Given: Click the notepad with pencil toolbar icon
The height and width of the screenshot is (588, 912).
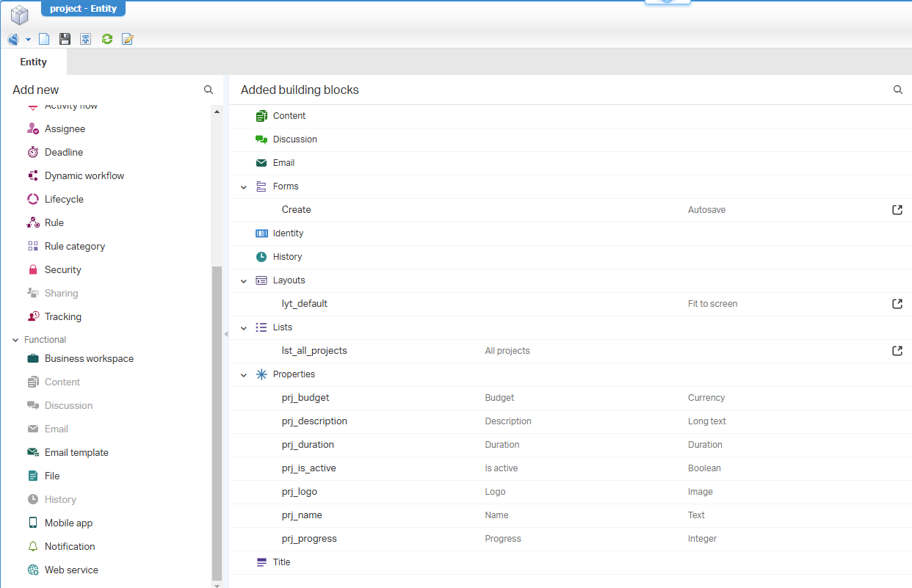Looking at the screenshot, I should tap(128, 39).
